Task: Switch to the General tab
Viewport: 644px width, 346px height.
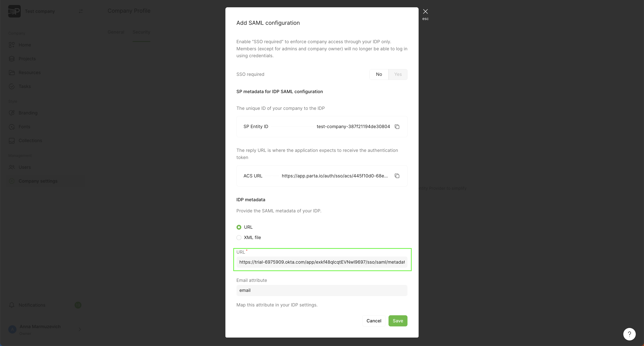Action: click(x=116, y=32)
